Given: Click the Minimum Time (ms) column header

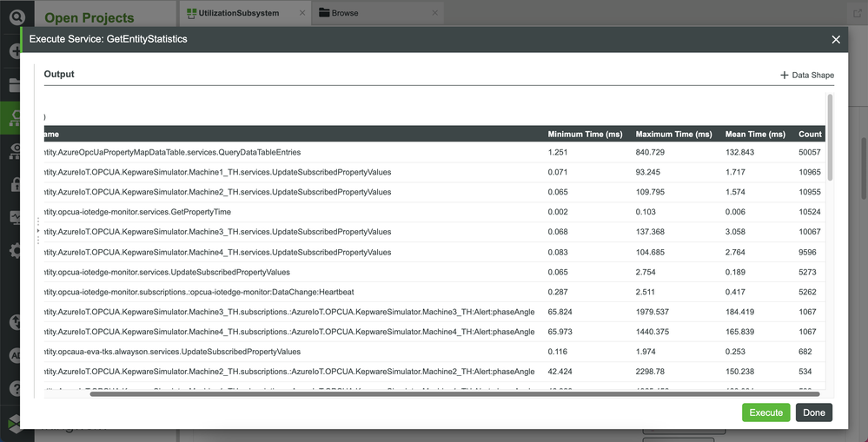Looking at the screenshot, I should [x=585, y=135].
